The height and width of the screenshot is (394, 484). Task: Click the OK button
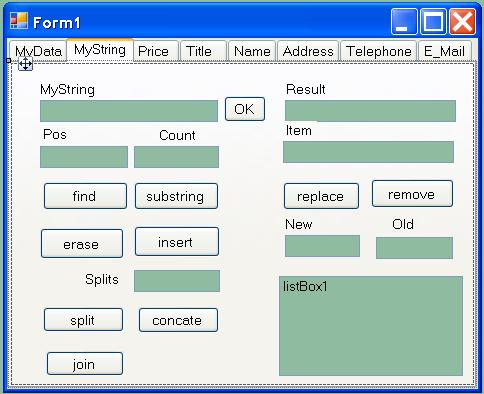coord(245,109)
